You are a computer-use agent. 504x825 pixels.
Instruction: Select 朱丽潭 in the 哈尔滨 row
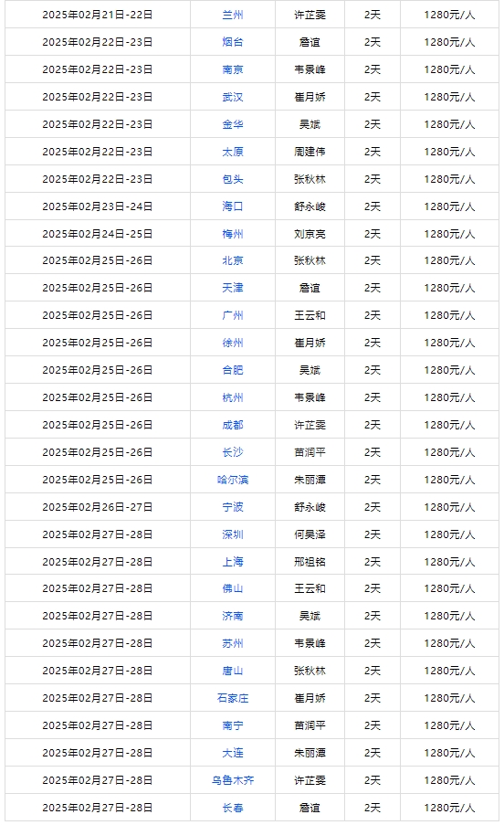point(310,480)
